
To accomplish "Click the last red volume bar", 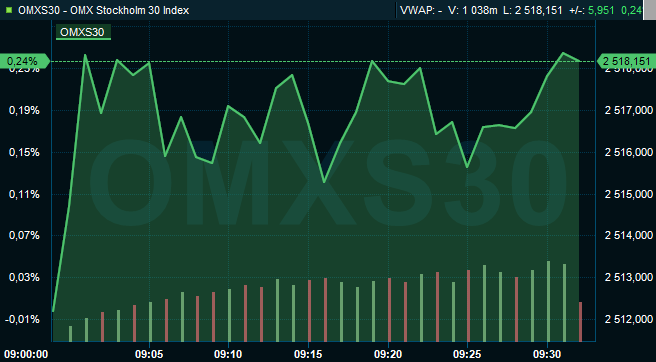I will (580, 321).
